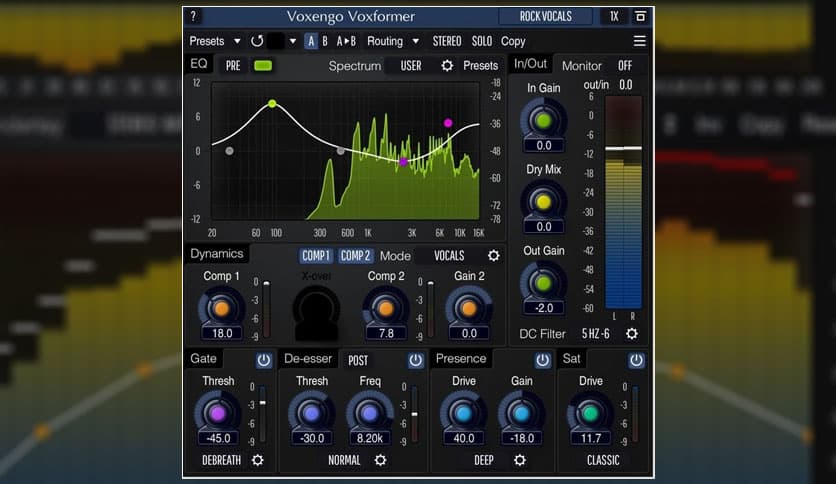Toggle the EQ PRE position button

coord(233,66)
